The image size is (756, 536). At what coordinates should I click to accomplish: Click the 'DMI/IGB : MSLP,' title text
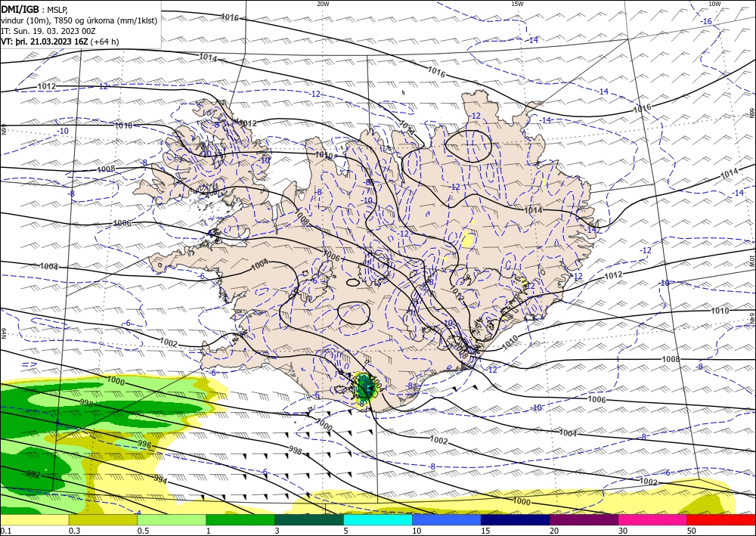coord(34,9)
